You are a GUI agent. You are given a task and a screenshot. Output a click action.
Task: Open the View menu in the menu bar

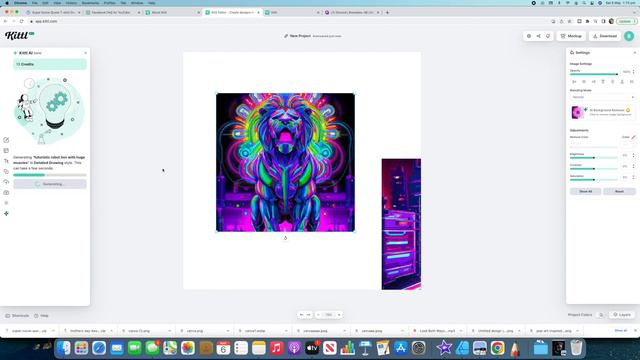click(57, 3)
